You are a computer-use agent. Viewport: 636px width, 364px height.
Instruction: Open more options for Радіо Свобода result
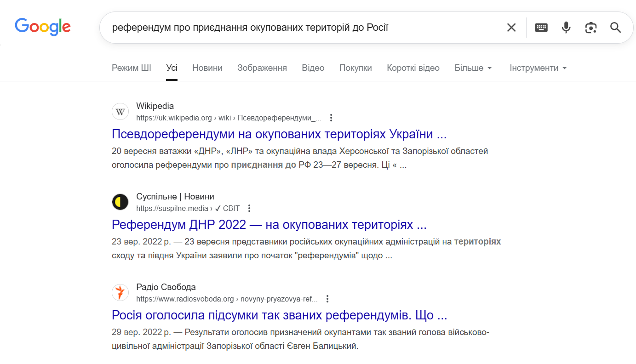(x=327, y=299)
